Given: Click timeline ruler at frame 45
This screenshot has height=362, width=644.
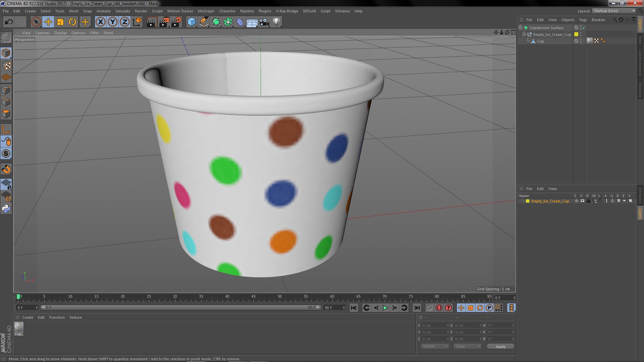Looking at the screenshot, I should coord(254,297).
